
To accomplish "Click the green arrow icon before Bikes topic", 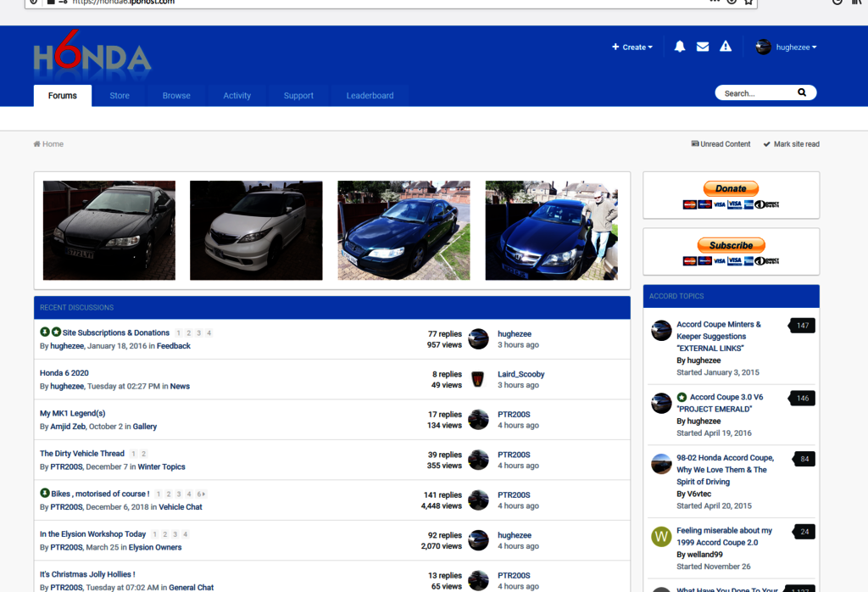I will click(x=45, y=493).
